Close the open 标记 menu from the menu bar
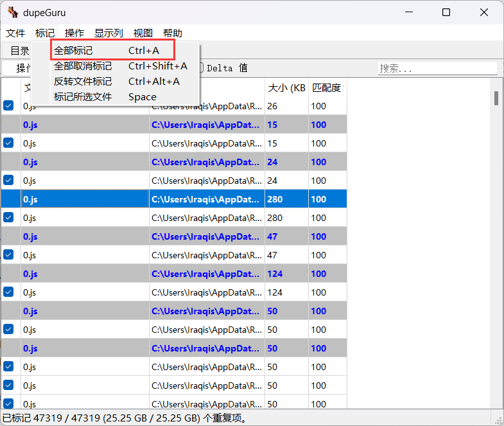This screenshot has width=504, height=426. [45, 33]
